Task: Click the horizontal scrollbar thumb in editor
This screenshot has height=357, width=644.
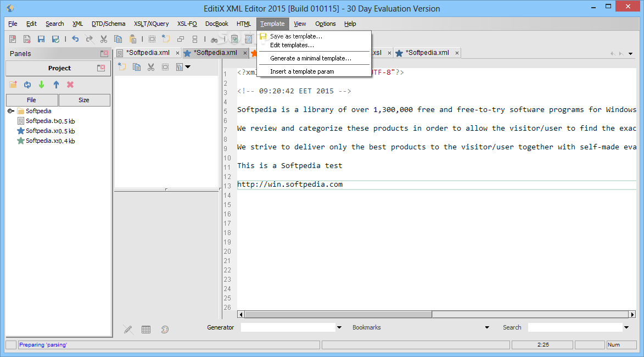Action: [x=338, y=314]
